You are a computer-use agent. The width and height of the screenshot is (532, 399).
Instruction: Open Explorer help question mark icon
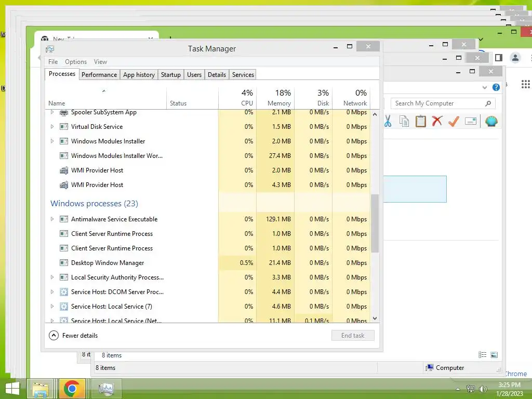496,87
